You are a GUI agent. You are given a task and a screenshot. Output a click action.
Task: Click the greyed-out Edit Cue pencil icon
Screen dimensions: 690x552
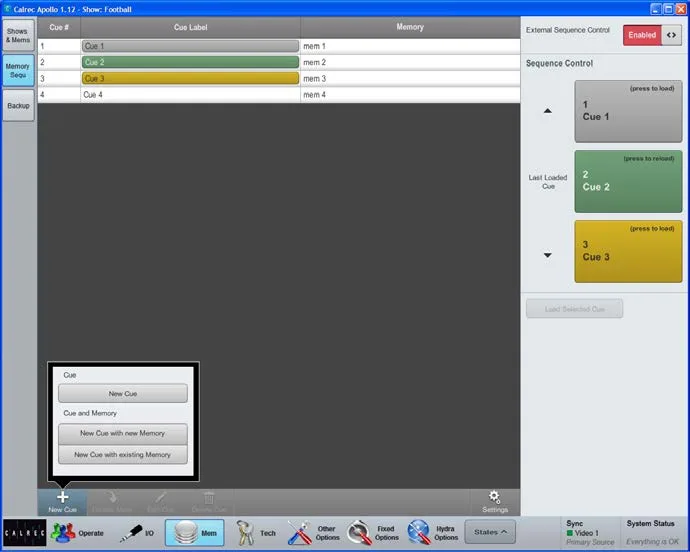click(x=161, y=497)
